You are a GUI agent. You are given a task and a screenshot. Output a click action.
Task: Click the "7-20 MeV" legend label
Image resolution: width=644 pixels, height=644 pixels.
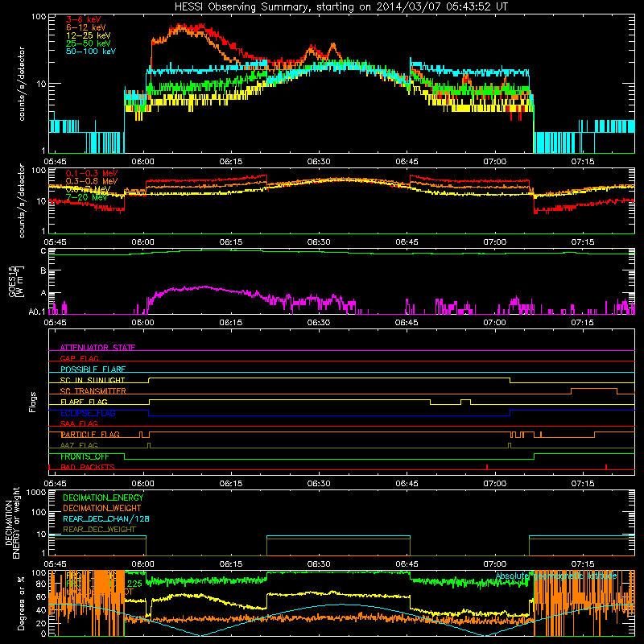pos(86,197)
